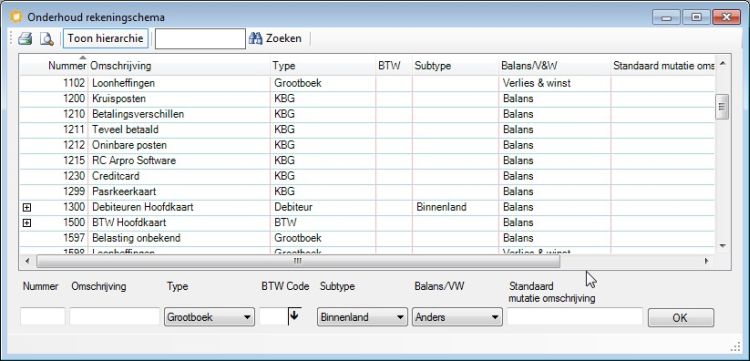This screenshot has height=361, width=750.
Task: Click the Standaard mutatie column header
Action: click(x=663, y=66)
